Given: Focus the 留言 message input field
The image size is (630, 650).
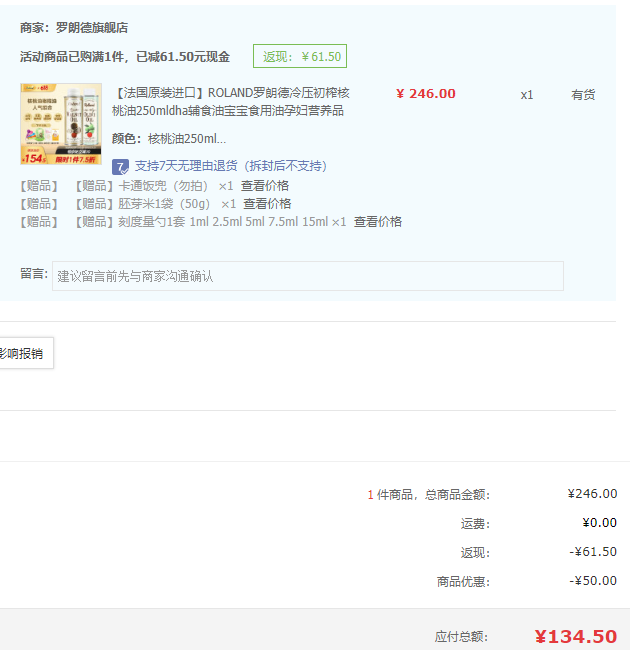Looking at the screenshot, I should [308, 276].
